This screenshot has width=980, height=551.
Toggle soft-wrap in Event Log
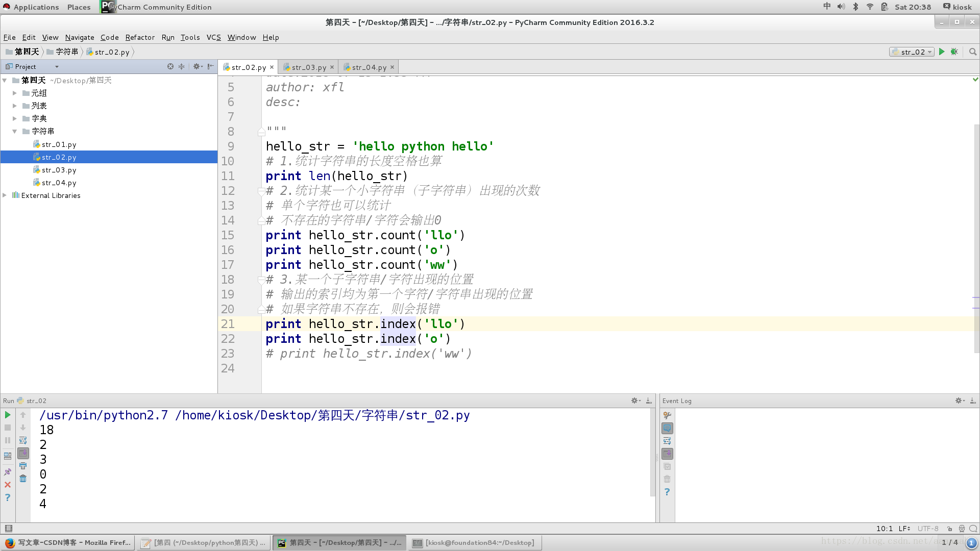pos(667,441)
